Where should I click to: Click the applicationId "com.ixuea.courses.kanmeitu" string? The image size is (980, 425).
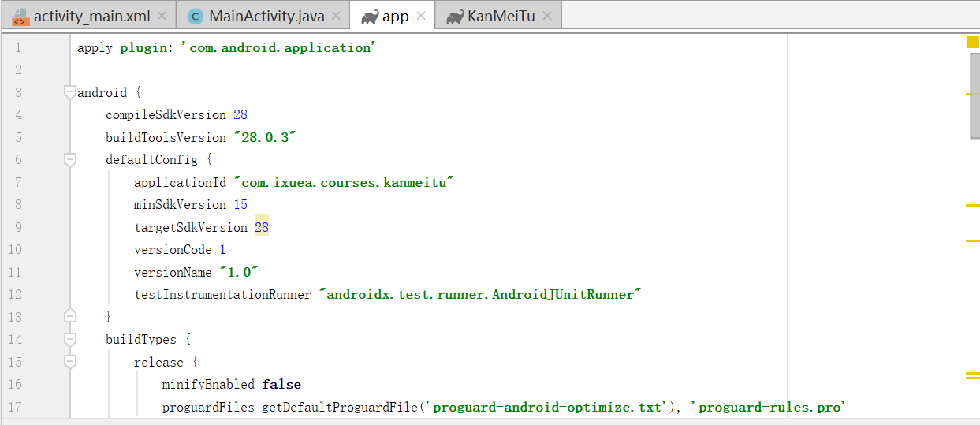click(345, 182)
